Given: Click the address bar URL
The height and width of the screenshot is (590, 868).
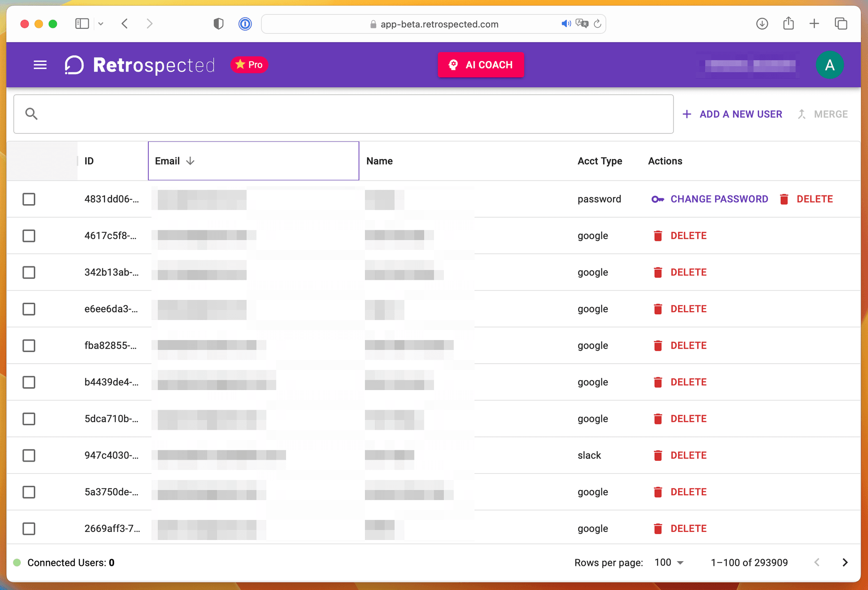Looking at the screenshot, I should tap(439, 24).
